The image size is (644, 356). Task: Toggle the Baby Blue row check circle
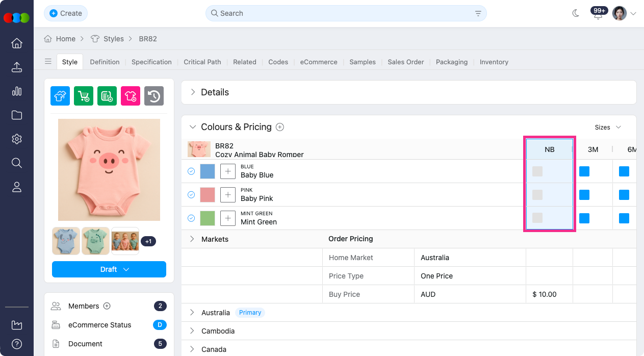(191, 171)
